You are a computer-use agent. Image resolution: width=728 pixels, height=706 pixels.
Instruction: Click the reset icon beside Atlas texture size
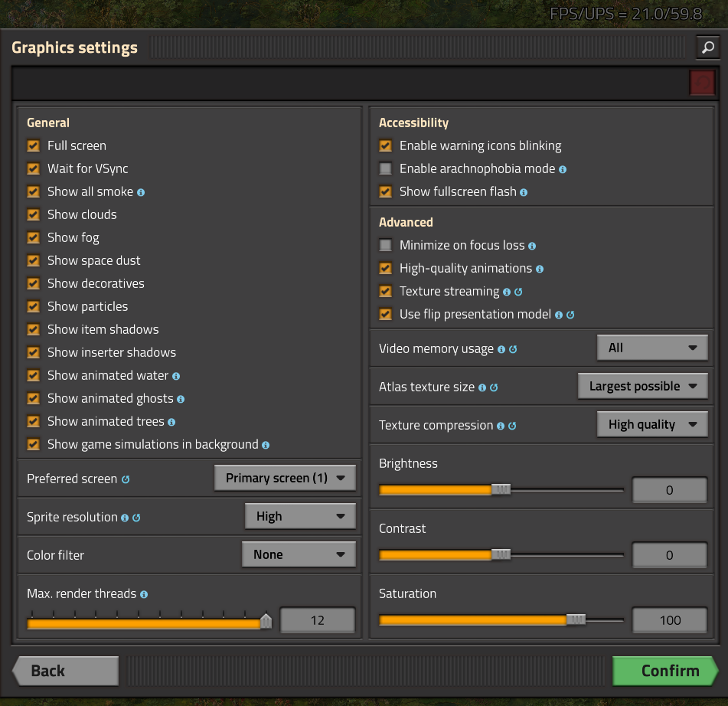click(x=494, y=387)
